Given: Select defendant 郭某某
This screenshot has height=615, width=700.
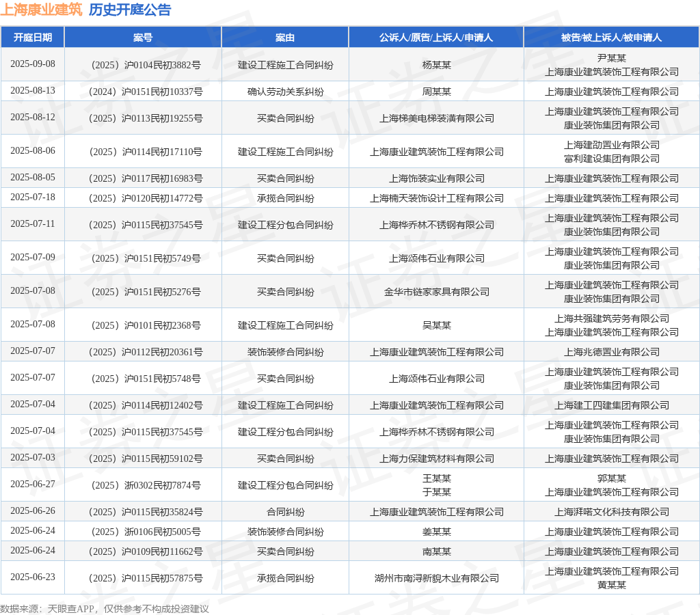Looking at the screenshot, I should (612, 478).
